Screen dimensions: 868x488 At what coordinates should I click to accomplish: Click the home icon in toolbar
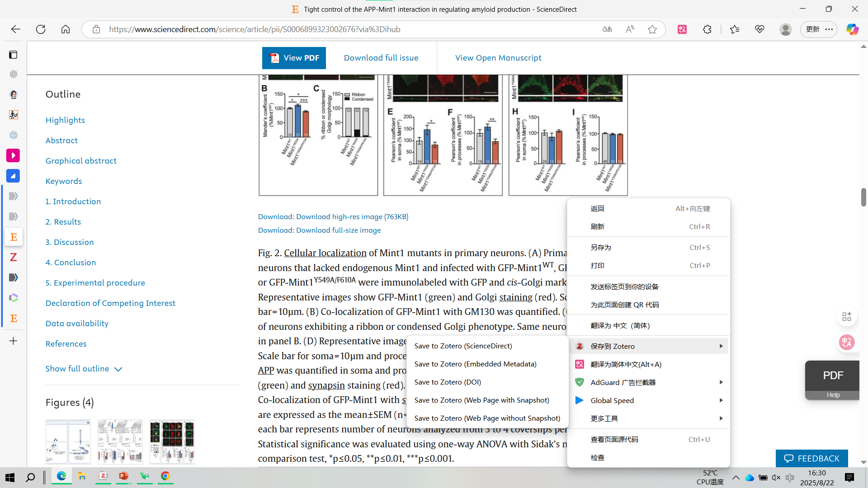(66, 29)
